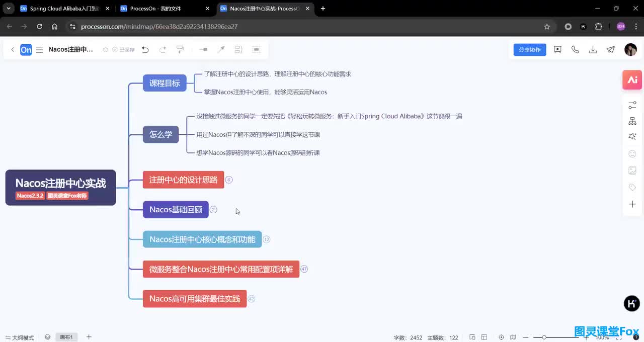
Task: Toggle 大纲模式 outline mode
Action: [x=19, y=337]
